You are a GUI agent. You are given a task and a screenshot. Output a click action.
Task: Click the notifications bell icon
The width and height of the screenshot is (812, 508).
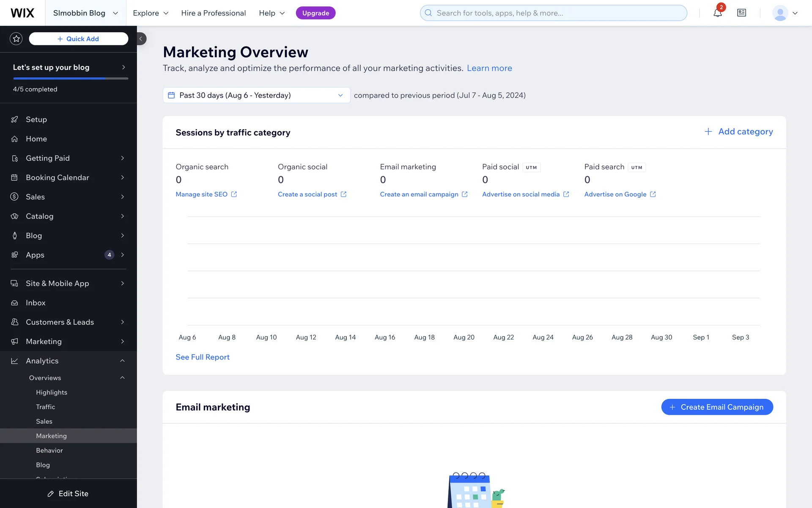tap(717, 13)
